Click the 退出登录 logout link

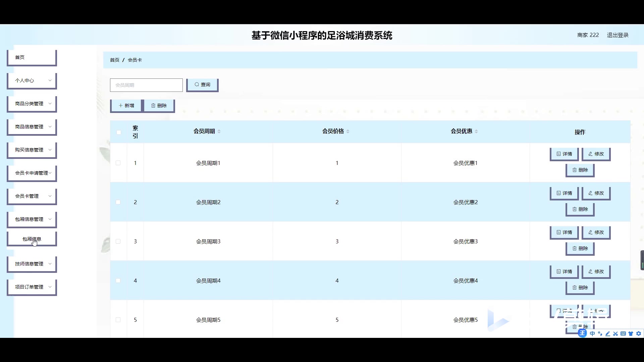[x=618, y=35]
